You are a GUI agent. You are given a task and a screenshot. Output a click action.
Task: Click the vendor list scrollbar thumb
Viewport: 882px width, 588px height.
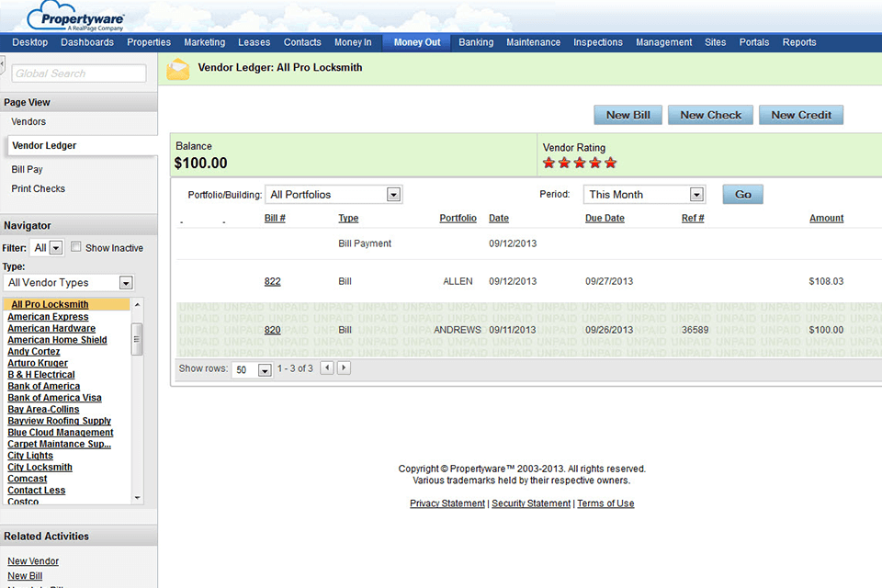coord(137,339)
